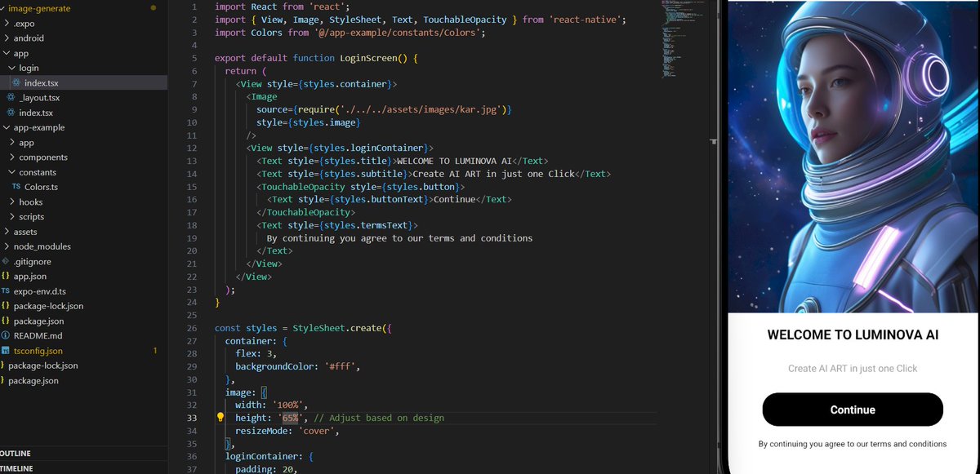
Task: Click the WELCOME TO LUMINOVA AI heading in the preview
Action: [x=853, y=335]
